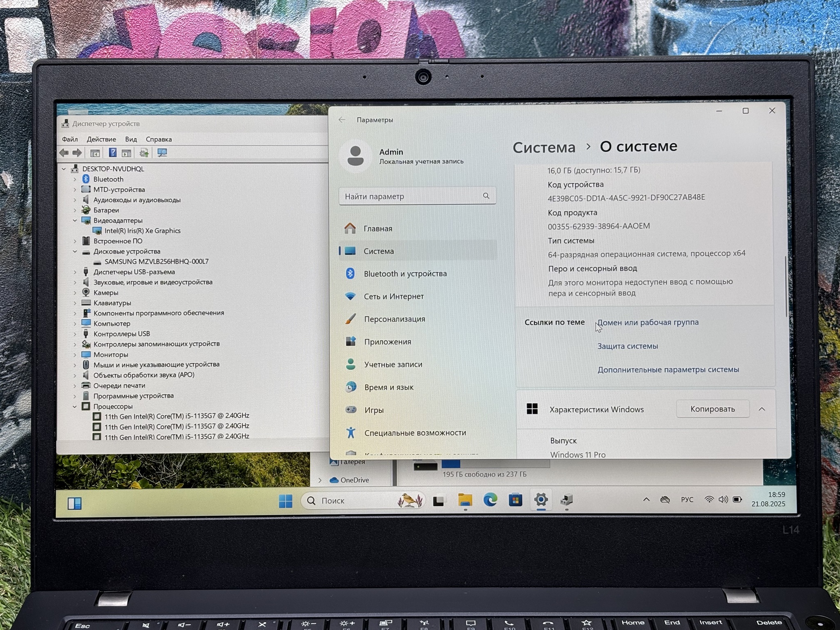Click Show/Hide console tree toolbar icon
Screen dimensions: 840x630
coord(95,153)
